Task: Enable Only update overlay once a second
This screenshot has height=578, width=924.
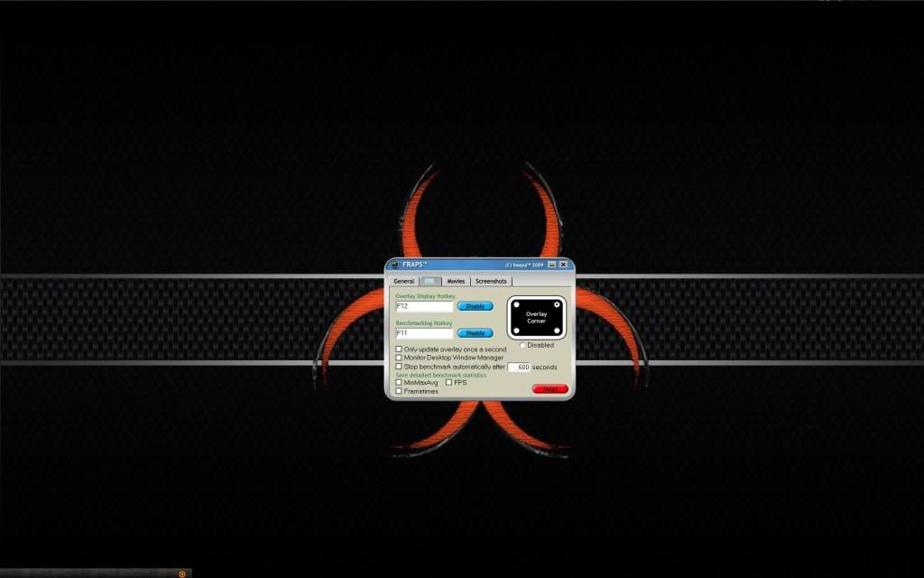Action: click(x=399, y=350)
